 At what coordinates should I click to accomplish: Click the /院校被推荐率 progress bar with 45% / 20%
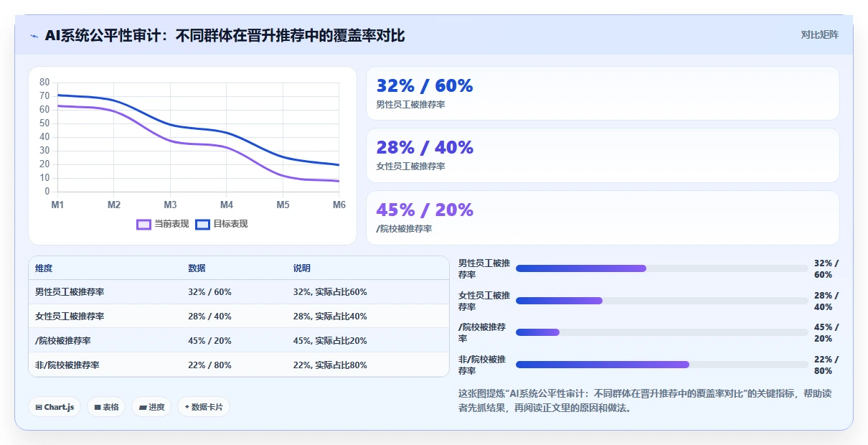[661, 332]
